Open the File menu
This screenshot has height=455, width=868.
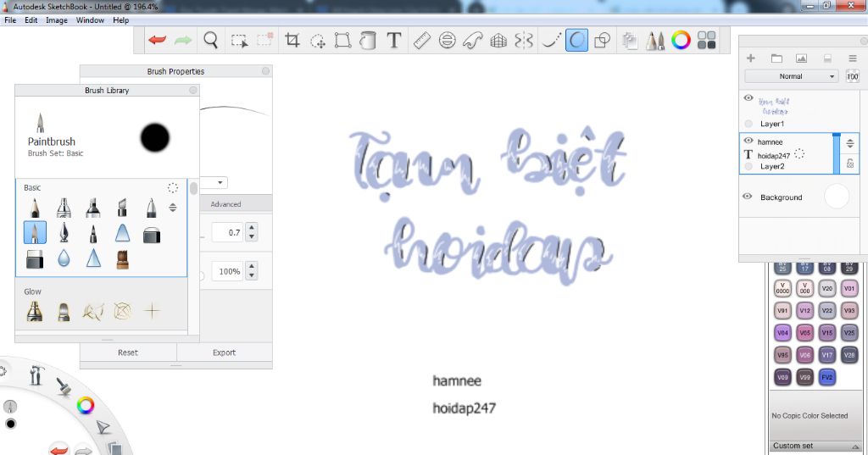pos(10,20)
